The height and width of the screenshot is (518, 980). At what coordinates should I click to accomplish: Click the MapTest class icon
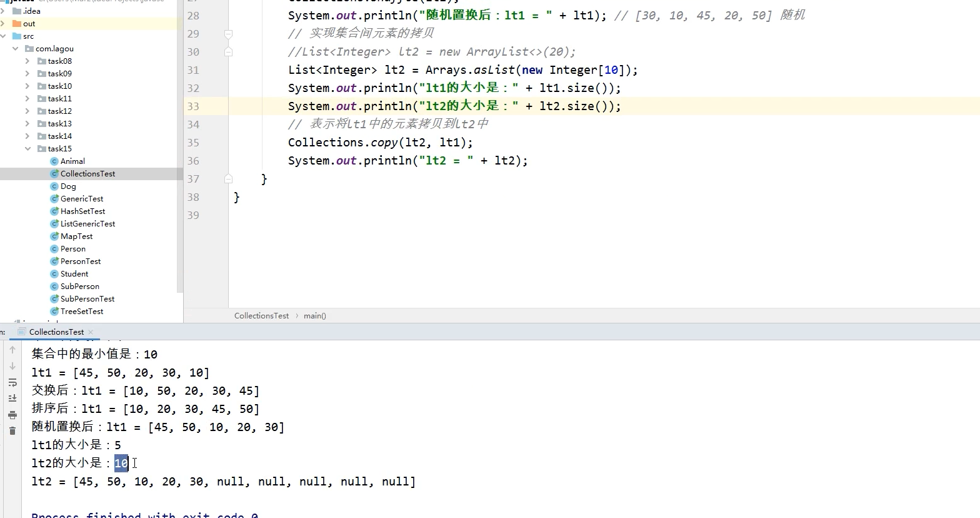[54, 236]
